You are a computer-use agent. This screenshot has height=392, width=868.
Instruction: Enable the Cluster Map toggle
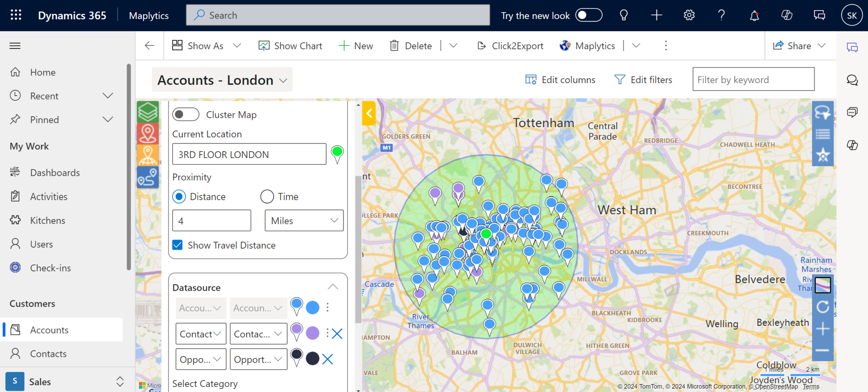pyautogui.click(x=186, y=114)
